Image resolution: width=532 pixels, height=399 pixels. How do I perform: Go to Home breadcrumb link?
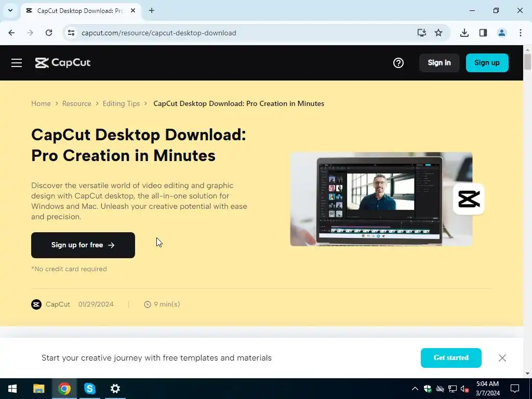coord(41,103)
